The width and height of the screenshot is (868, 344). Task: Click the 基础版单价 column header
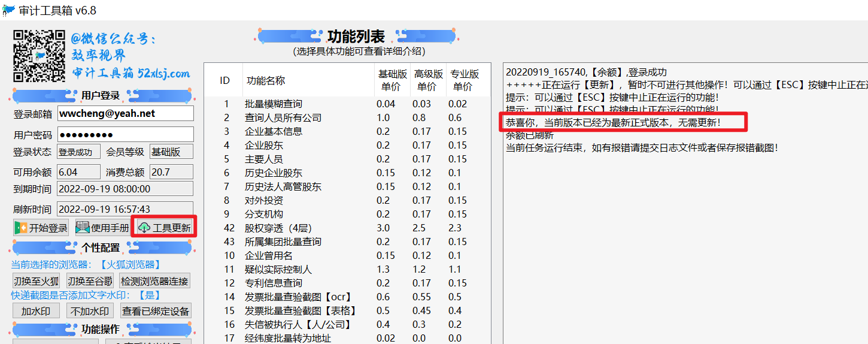392,80
